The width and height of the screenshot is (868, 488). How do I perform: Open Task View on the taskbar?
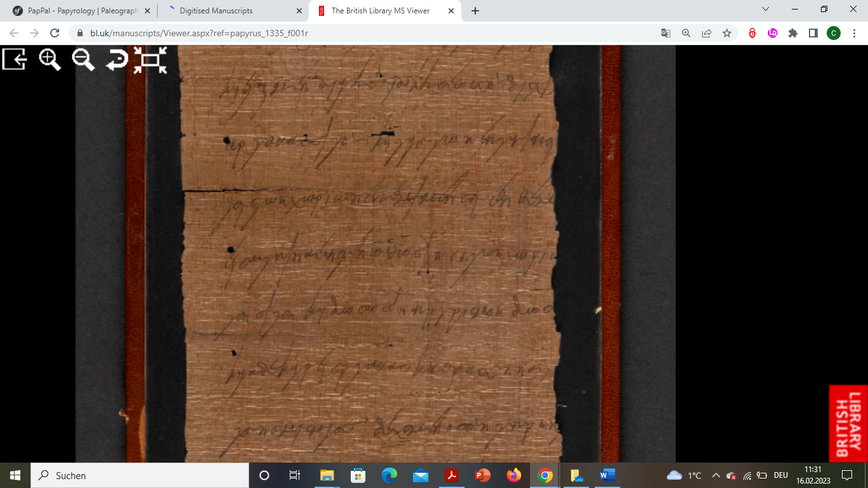pyautogui.click(x=295, y=475)
